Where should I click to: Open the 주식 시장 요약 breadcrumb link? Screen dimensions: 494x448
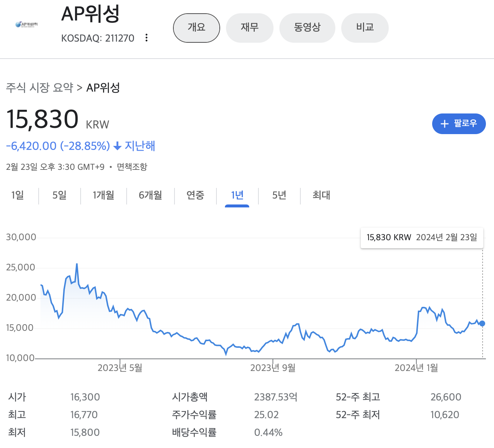tap(40, 88)
